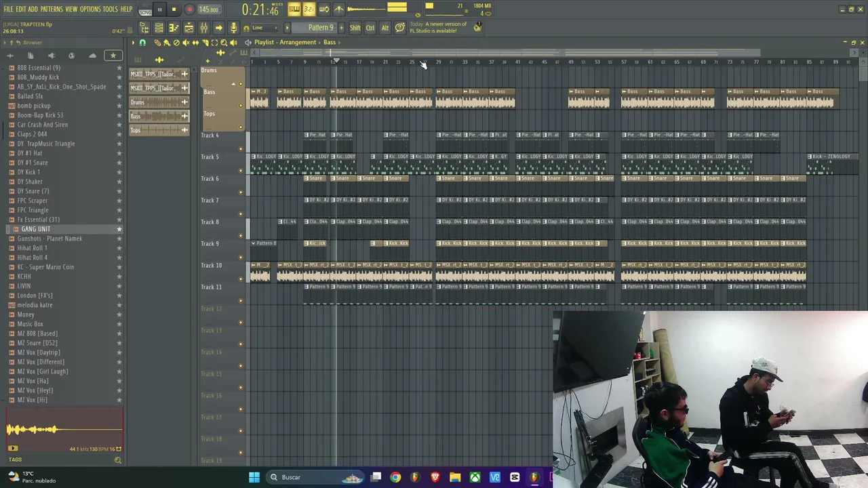Image resolution: width=868 pixels, height=488 pixels.
Task: Select the playlist Delete tool
Action: coord(176,43)
